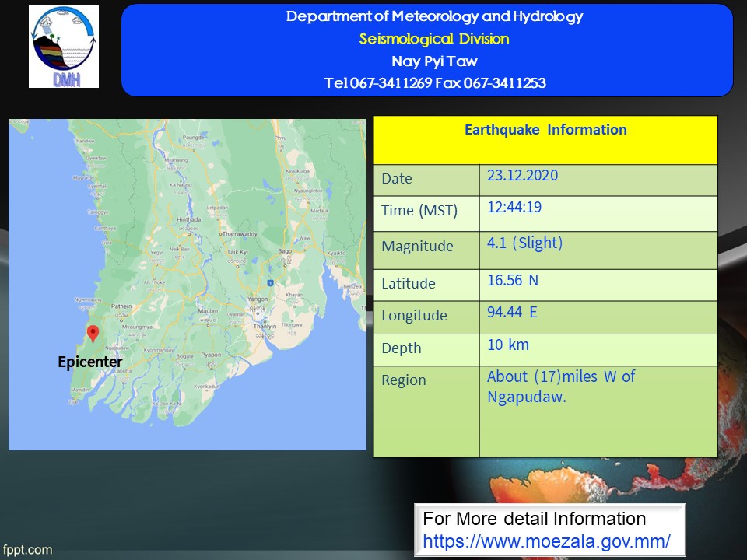Select the depth value '10 km'
The height and width of the screenshot is (560, 747).
(x=508, y=345)
